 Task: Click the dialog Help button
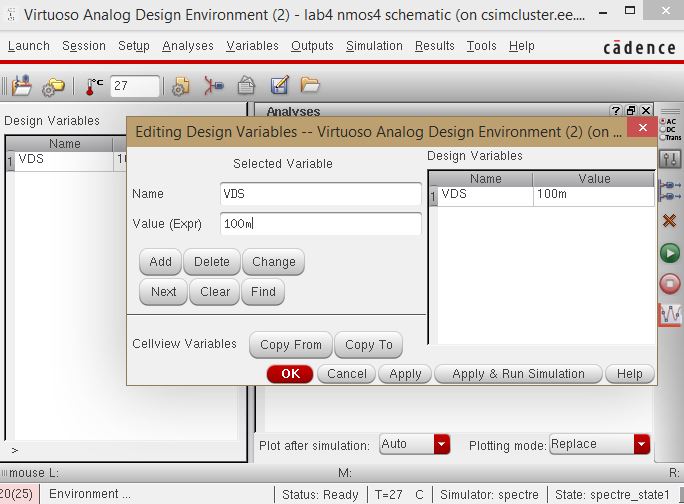[630, 374]
